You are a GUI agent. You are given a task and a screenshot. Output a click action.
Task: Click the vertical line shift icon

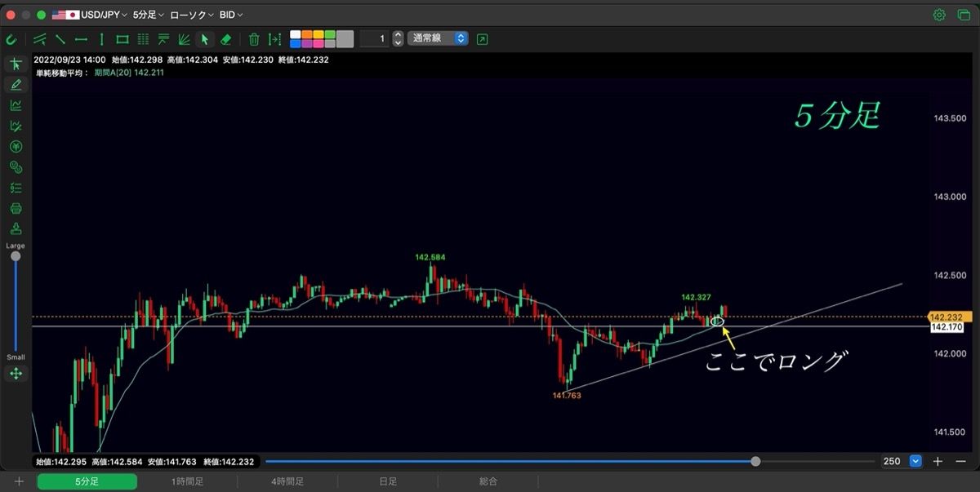274,39
